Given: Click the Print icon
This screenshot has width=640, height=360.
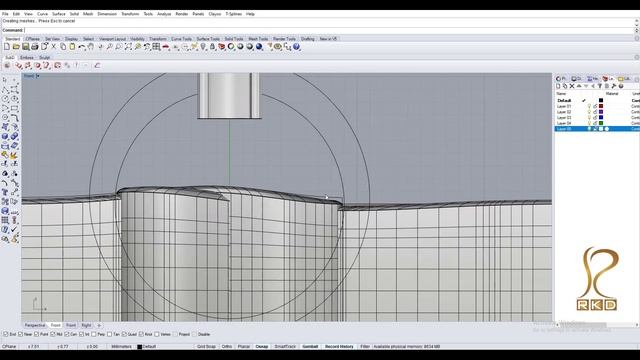Looking at the screenshot, I should (35, 47).
